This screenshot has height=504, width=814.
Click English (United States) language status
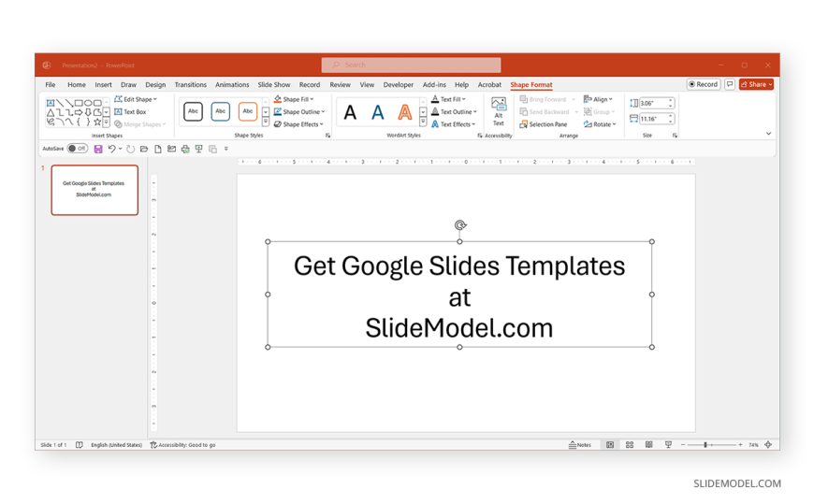(116, 445)
